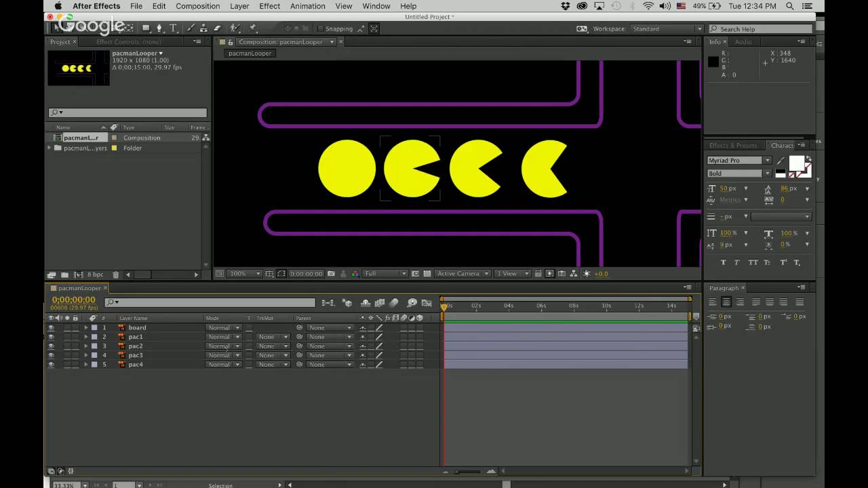The image size is (868, 488).
Task: Expand the pac1 layer twirl arrow
Action: 86,337
